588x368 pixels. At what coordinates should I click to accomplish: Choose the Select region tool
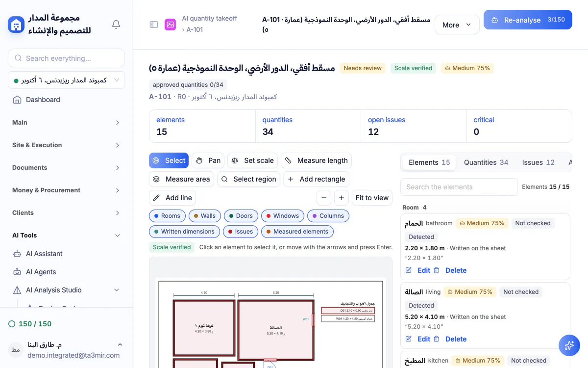pyautogui.click(x=248, y=179)
